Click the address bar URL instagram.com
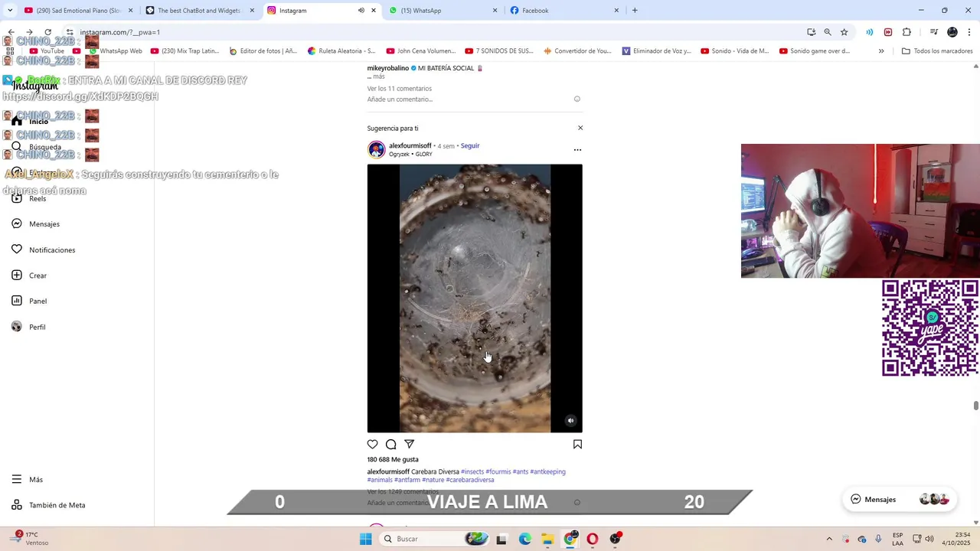This screenshot has height=551, width=980. [x=119, y=32]
